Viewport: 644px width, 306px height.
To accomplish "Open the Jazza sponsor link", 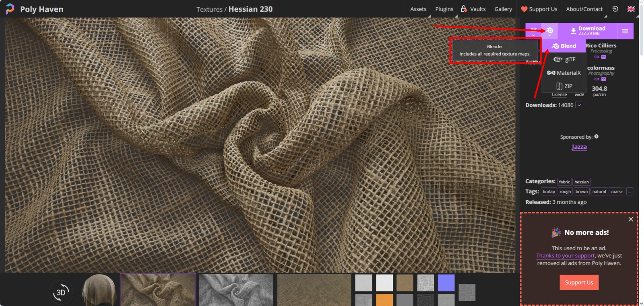I will tap(579, 147).
